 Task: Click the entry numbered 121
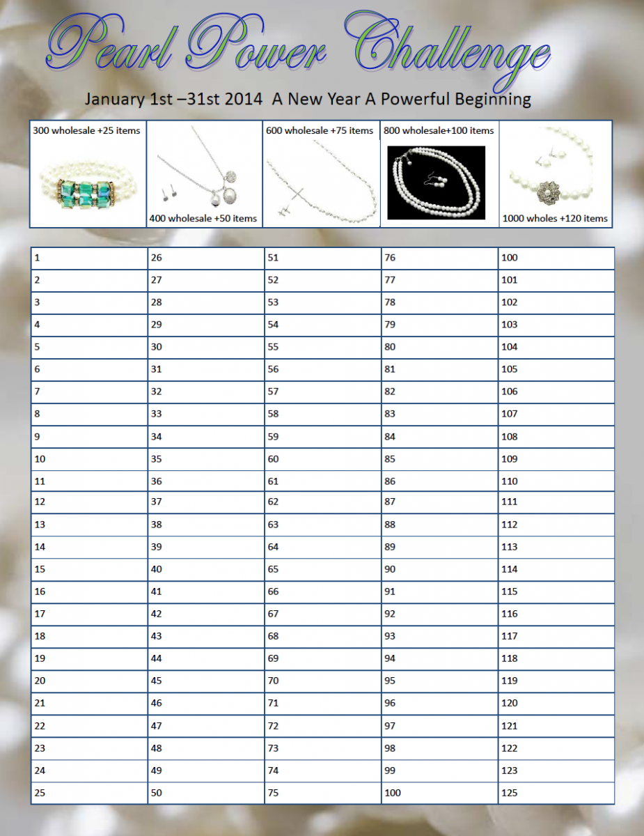tap(556, 726)
